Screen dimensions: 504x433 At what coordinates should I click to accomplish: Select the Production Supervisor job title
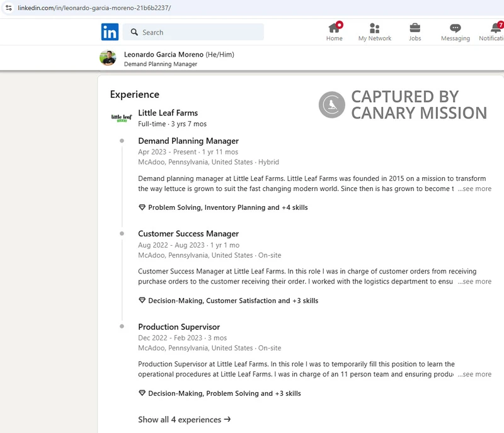(179, 326)
